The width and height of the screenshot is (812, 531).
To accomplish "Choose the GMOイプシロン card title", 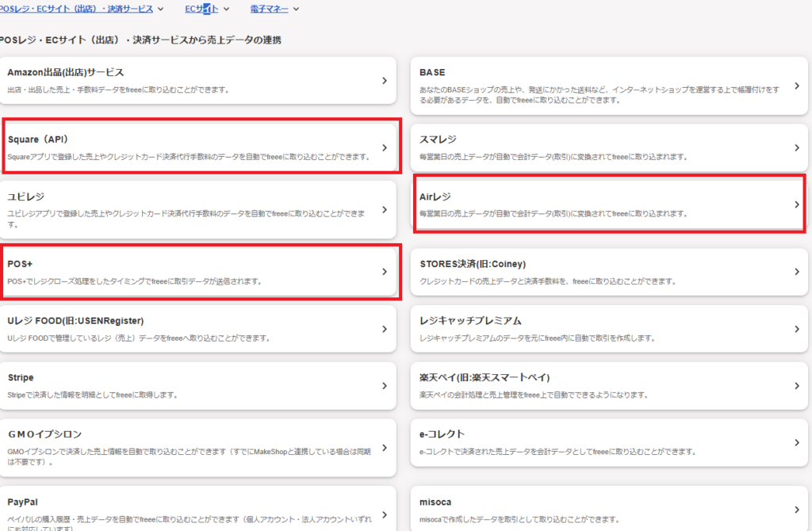I will point(45,435).
